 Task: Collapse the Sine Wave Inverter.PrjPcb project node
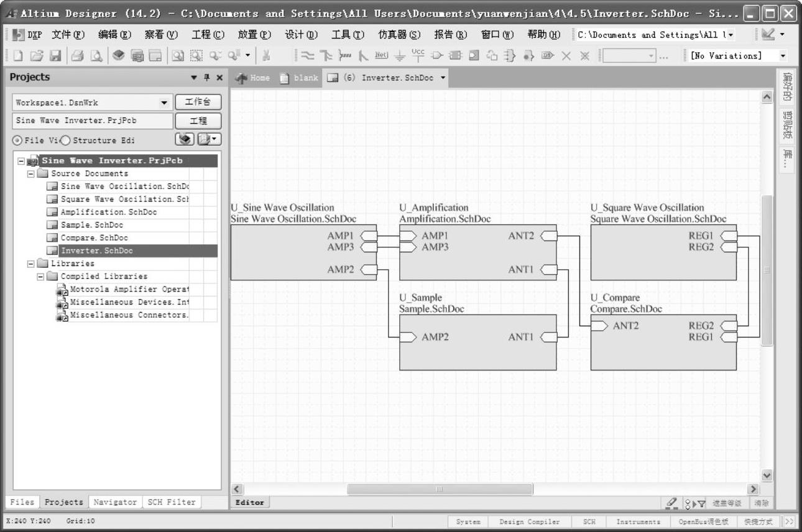[21, 160]
